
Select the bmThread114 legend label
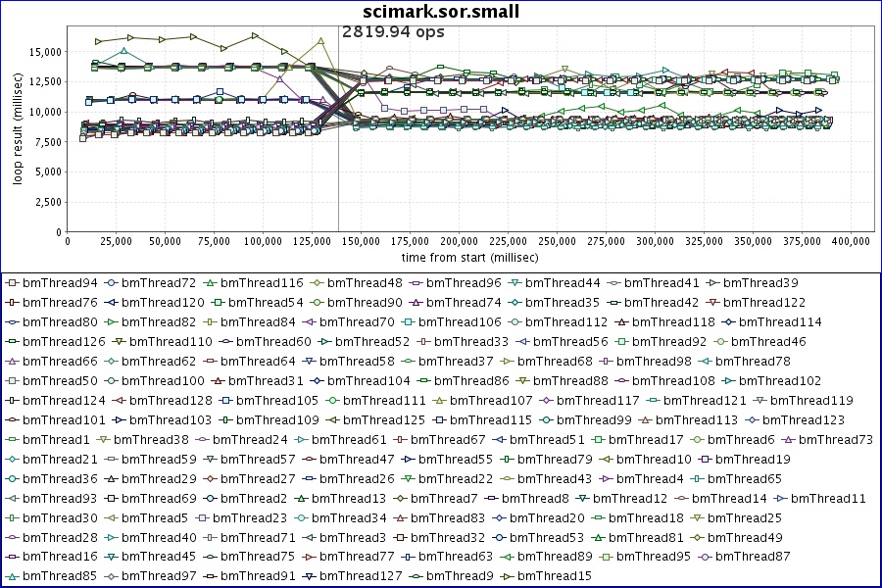(779, 322)
